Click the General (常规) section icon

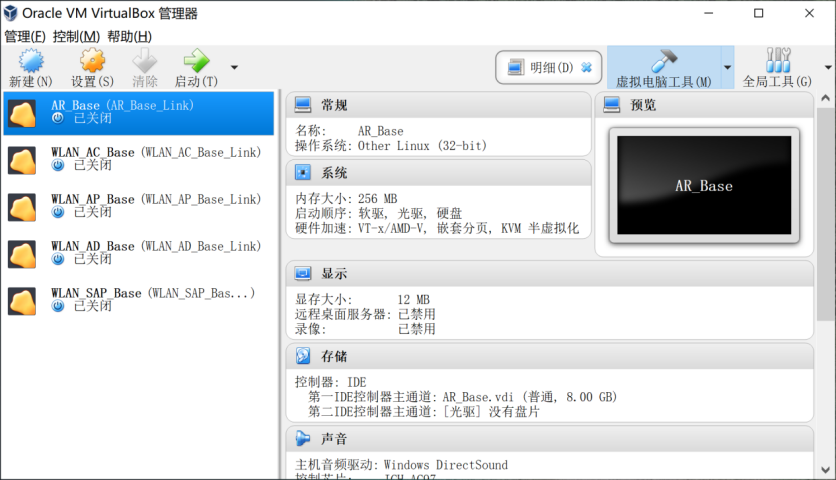[x=303, y=105]
